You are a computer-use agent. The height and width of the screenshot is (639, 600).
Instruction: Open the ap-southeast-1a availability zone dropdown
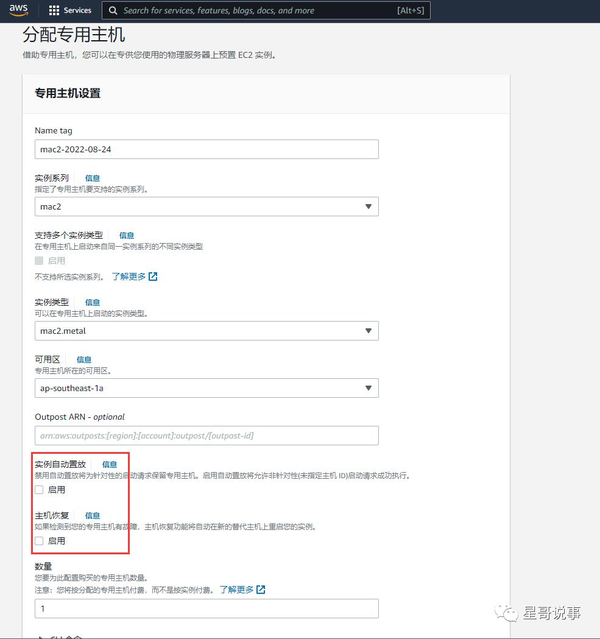[207, 388]
